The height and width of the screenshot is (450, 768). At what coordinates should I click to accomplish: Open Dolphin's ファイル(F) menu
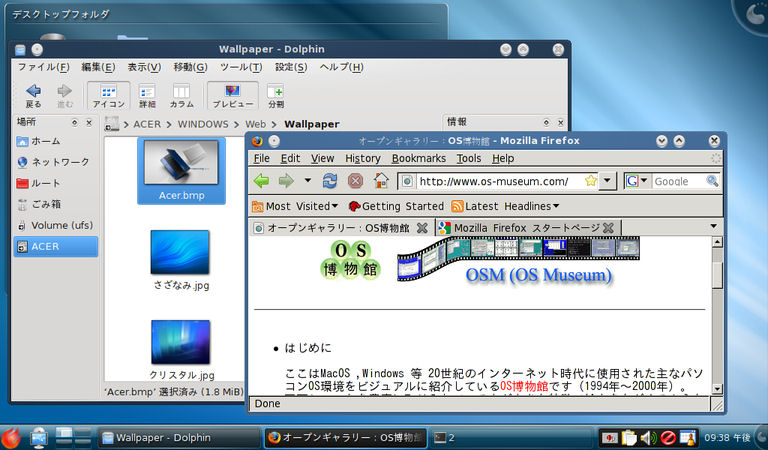click(44, 67)
